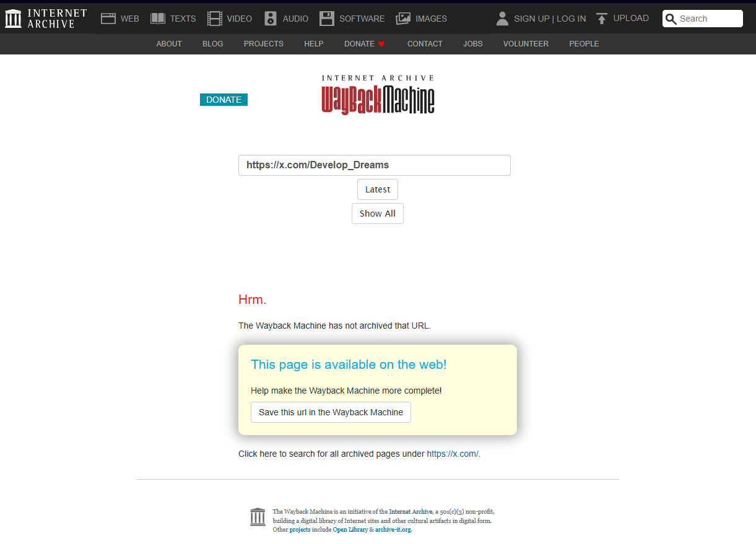Open the AUDIO menu label
Viewport: 756px width, 544px height.
click(296, 19)
